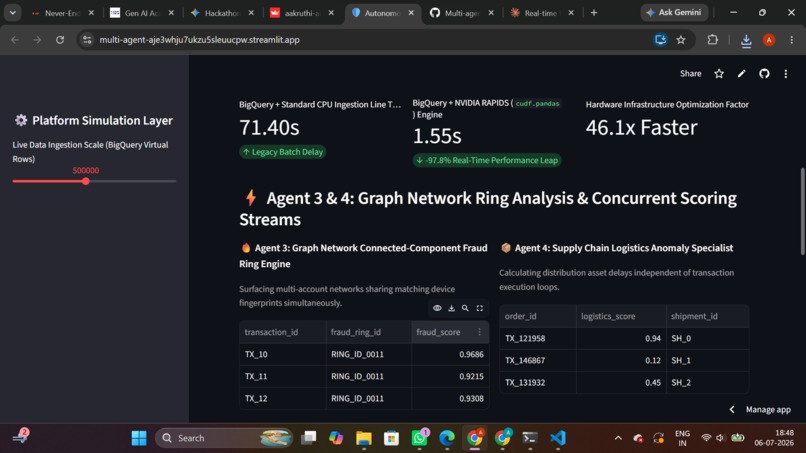Image resolution: width=806 pixels, height=453 pixels.
Task: Open the Chrome three-dot menu
Action: click(792, 40)
